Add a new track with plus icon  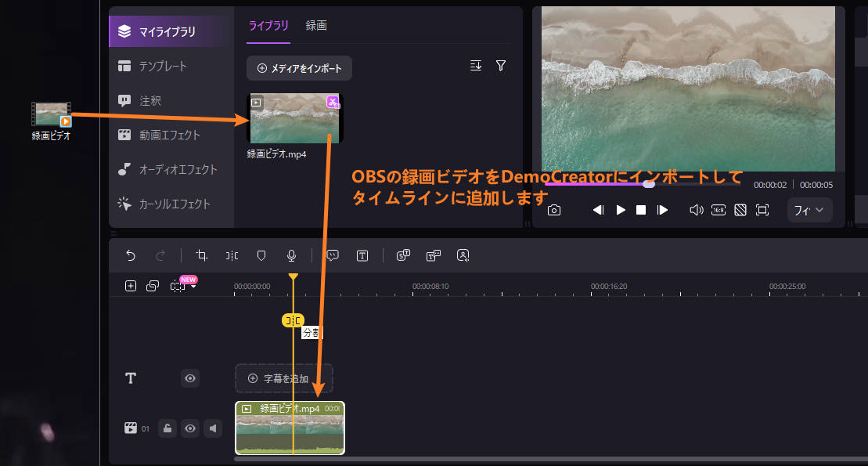coord(131,286)
